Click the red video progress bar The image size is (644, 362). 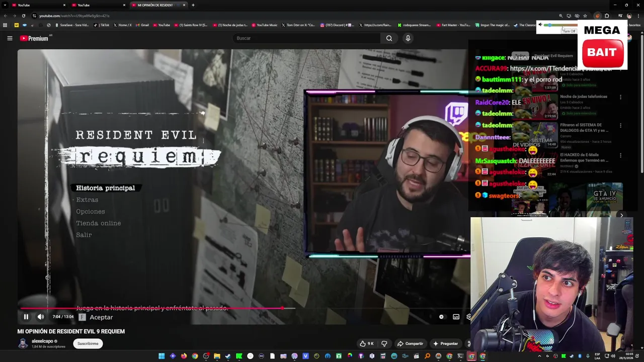pos(151,308)
